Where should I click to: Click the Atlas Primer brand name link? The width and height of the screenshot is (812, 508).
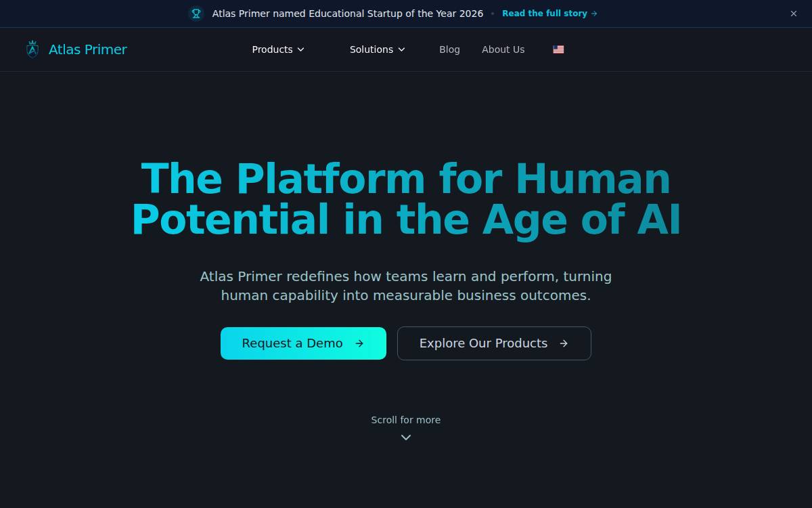pyautogui.click(x=88, y=49)
